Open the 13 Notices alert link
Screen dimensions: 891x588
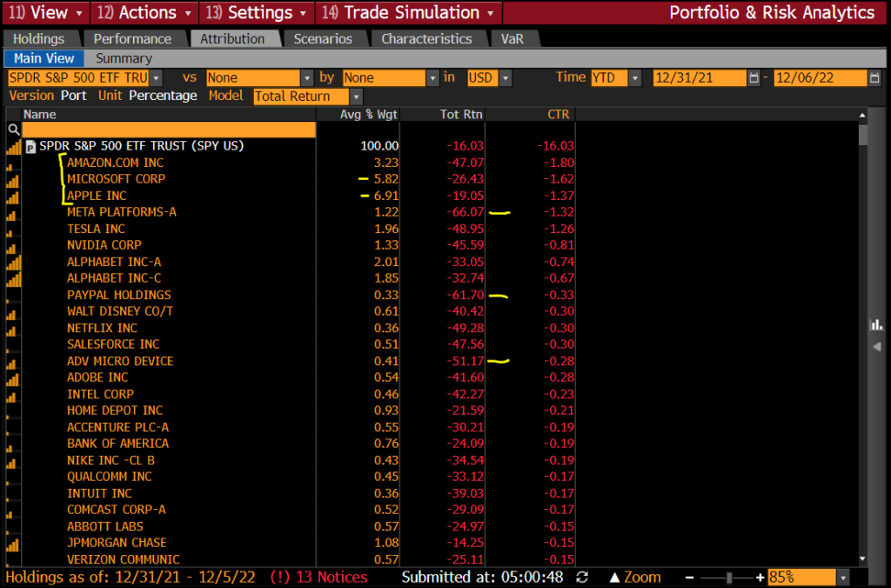coord(318,578)
